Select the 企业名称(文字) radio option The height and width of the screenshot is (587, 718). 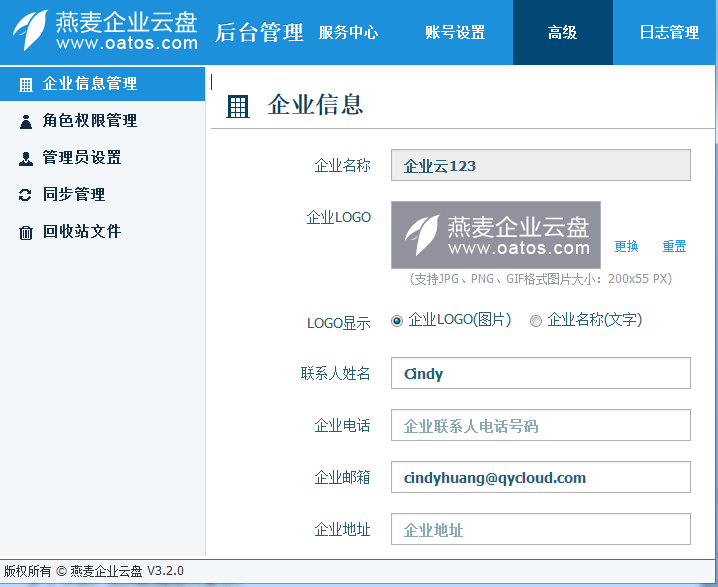click(536, 321)
